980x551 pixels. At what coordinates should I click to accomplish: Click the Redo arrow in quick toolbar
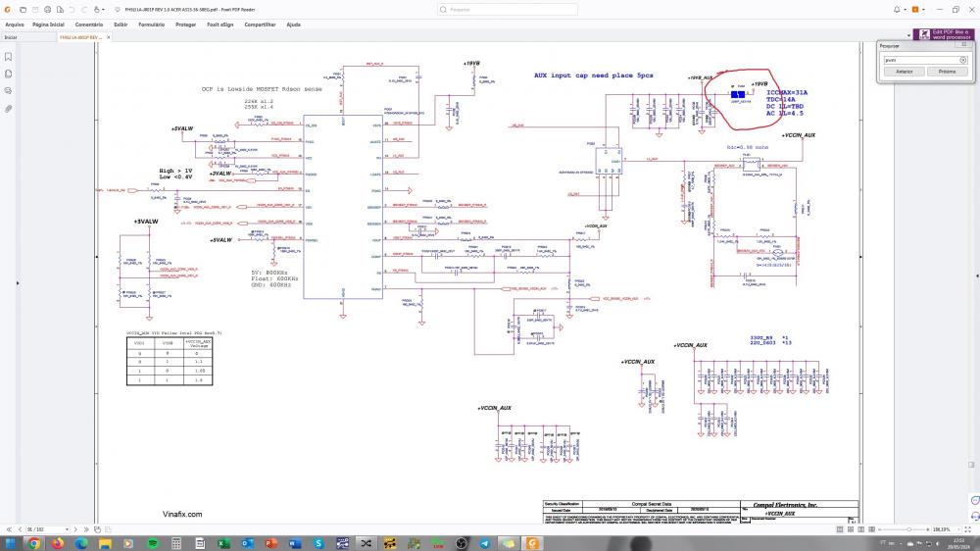(83, 10)
